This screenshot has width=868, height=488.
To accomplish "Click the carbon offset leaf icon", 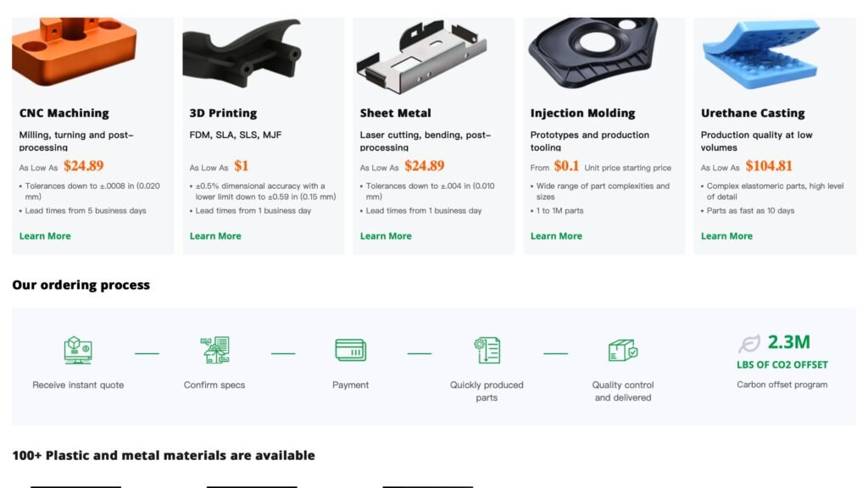I will pos(749,344).
